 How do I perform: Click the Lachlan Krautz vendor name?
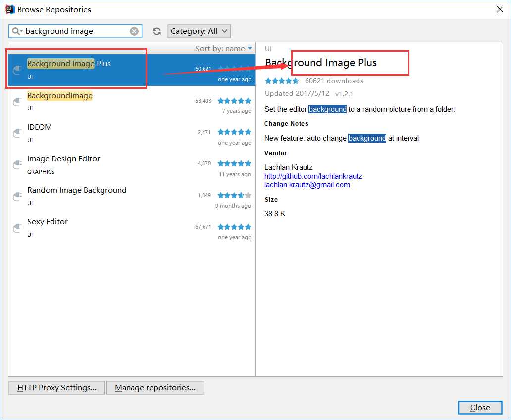[x=288, y=167]
